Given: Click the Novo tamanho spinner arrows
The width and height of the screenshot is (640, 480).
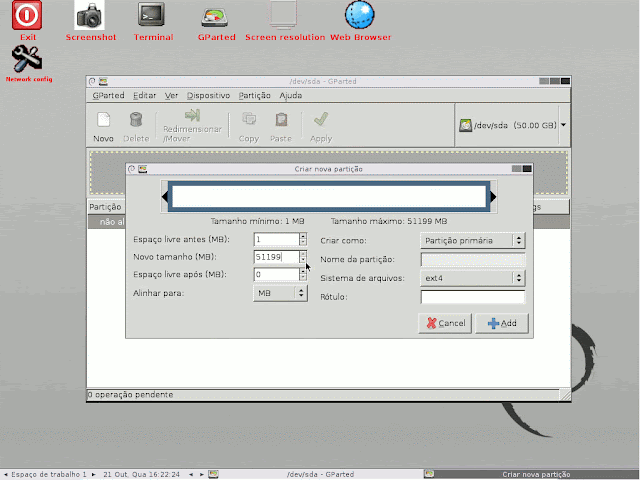Looking at the screenshot, I should 303,257.
